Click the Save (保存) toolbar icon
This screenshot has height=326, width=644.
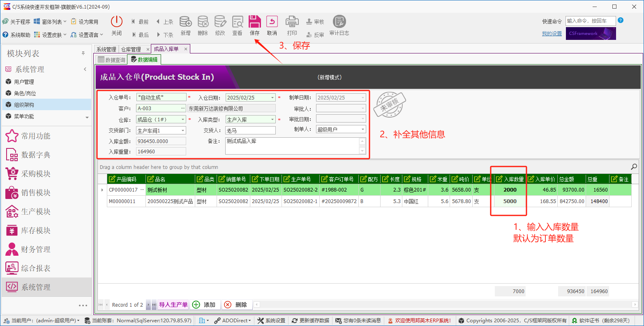coord(255,25)
